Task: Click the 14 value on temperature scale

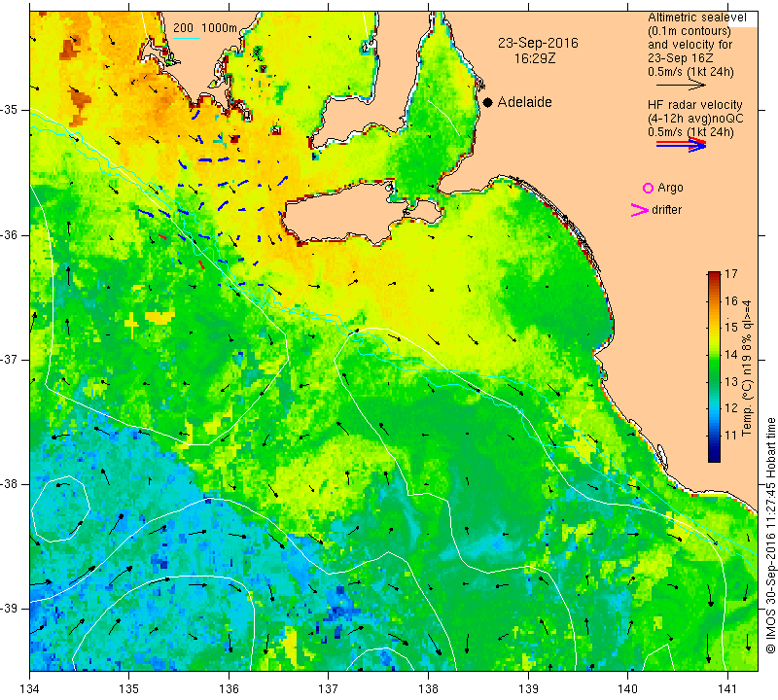Action: [x=731, y=354]
